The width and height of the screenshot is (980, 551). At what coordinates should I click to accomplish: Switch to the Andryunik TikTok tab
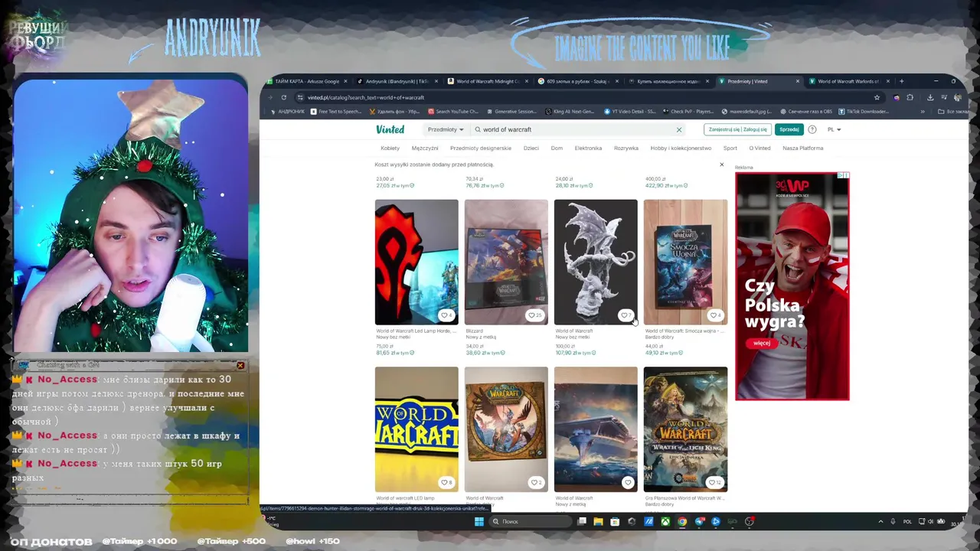click(x=397, y=81)
